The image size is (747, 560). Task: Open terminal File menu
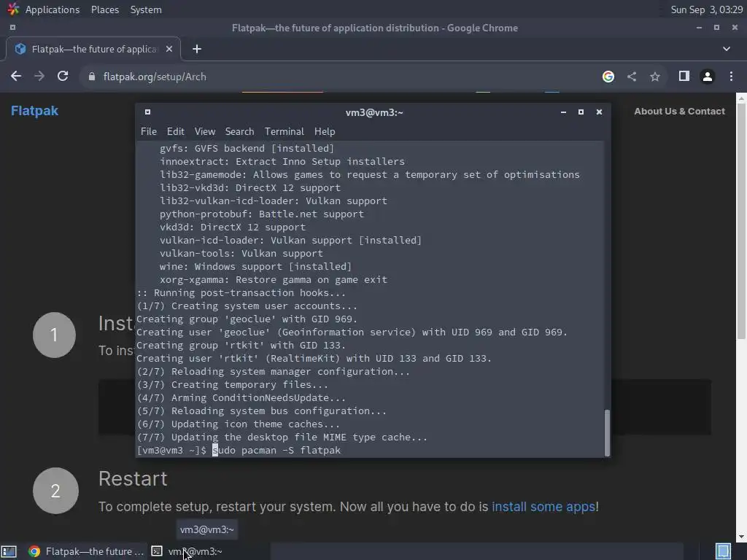pos(149,131)
